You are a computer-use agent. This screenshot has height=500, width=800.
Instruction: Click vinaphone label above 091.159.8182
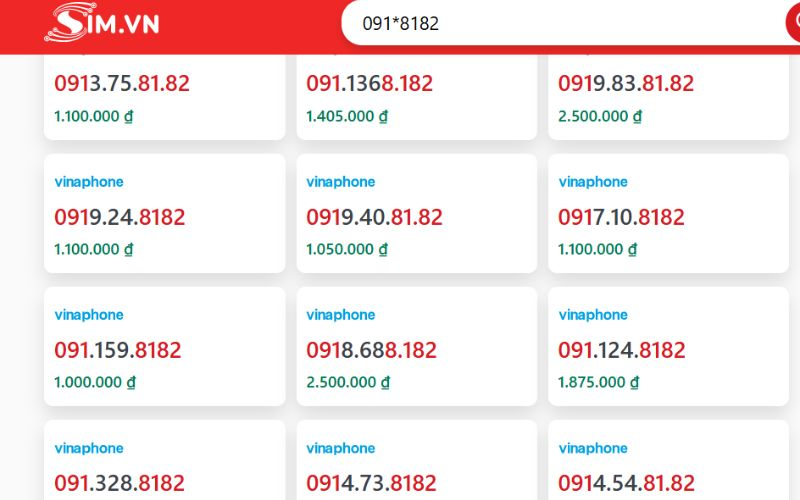tap(89, 315)
